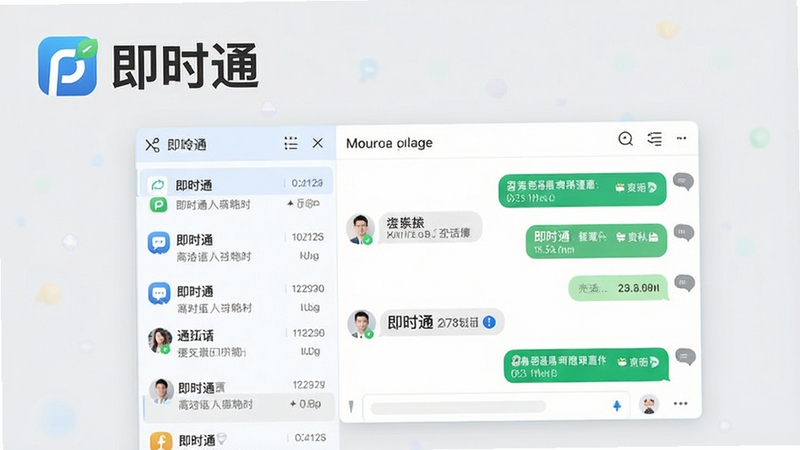The image size is (800, 450).
Task: Click the refresh icon on the first 即时通 row
Action: click(x=158, y=185)
